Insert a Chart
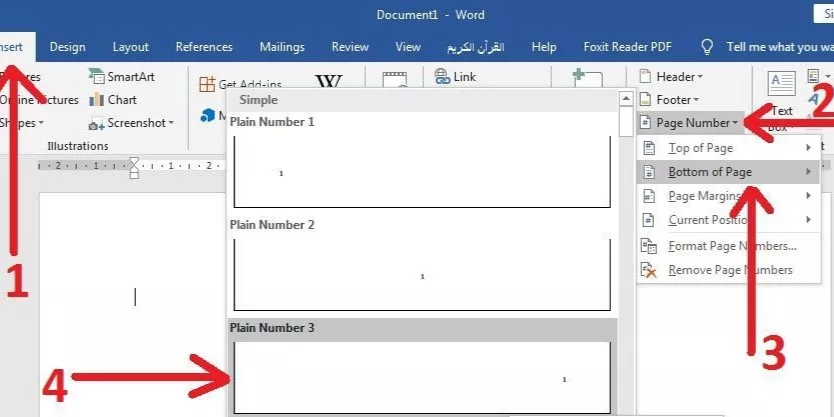The image size is (834, 417). click(113, 99)
